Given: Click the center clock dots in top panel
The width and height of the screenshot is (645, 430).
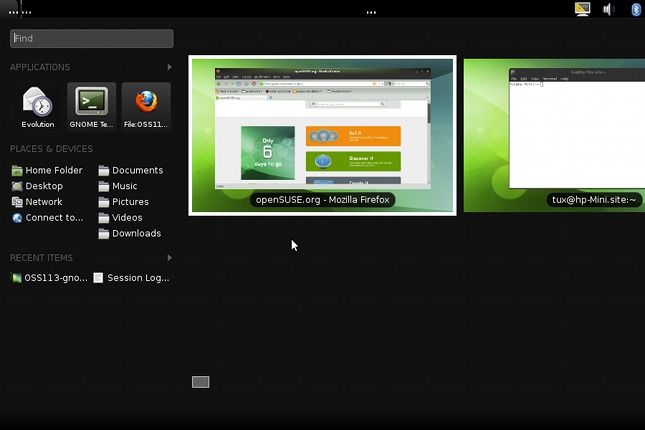Looking at the screenshot, I should point(371,12).
